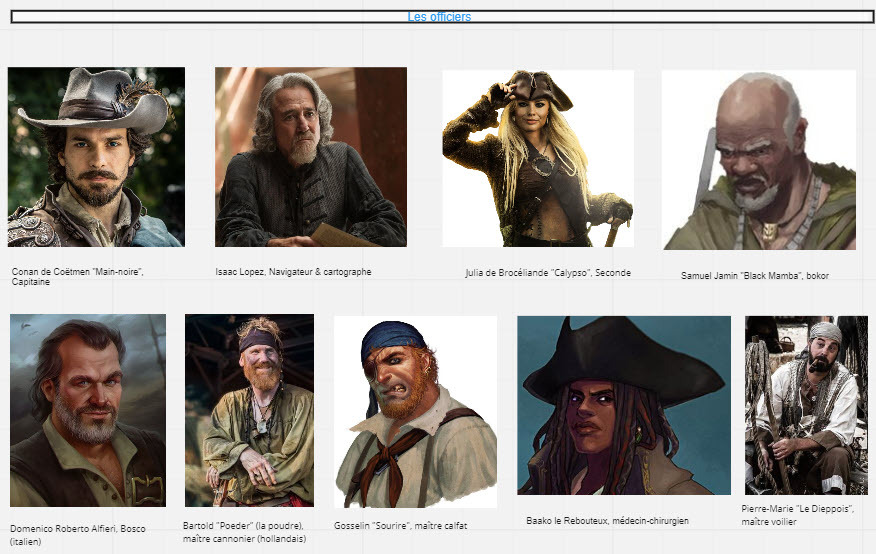Select Bartold "Poeder" gunner portrait

249,410
